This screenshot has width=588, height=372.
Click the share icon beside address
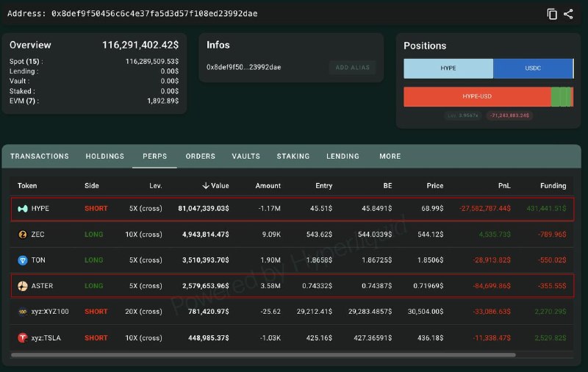568,14
